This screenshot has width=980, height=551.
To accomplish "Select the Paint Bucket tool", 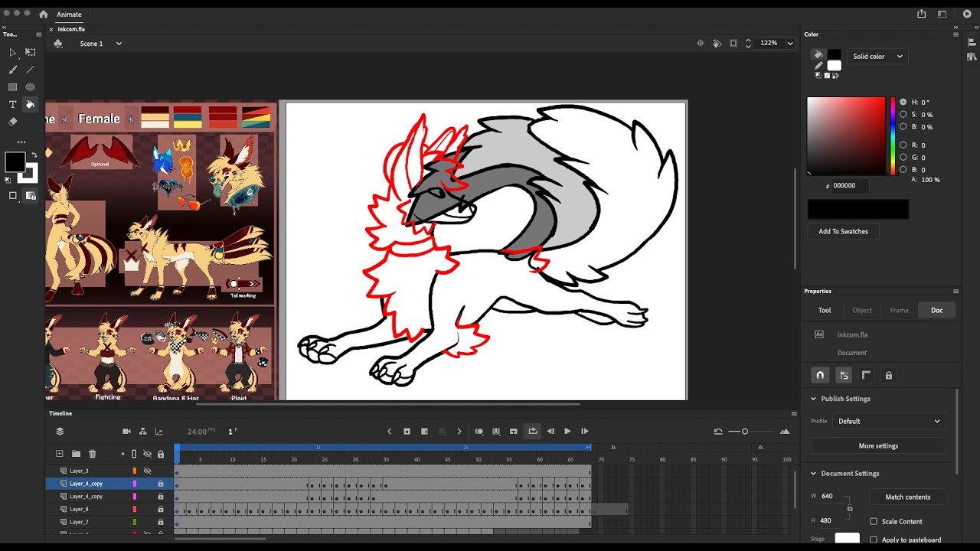I will 31,104.
